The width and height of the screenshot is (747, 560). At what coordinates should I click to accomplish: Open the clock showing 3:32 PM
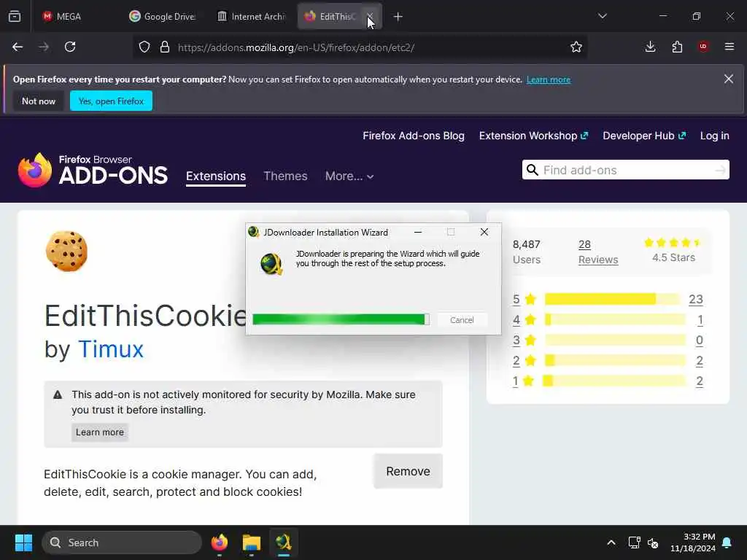coord(693,542)
